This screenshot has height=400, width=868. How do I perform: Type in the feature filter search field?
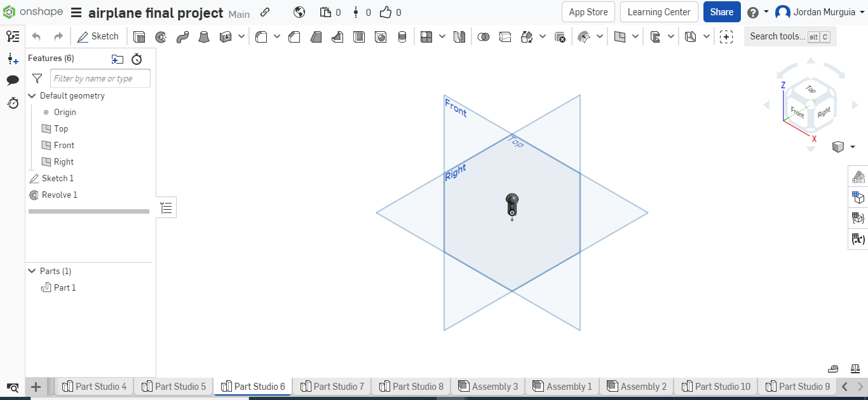tap(100, 78)
